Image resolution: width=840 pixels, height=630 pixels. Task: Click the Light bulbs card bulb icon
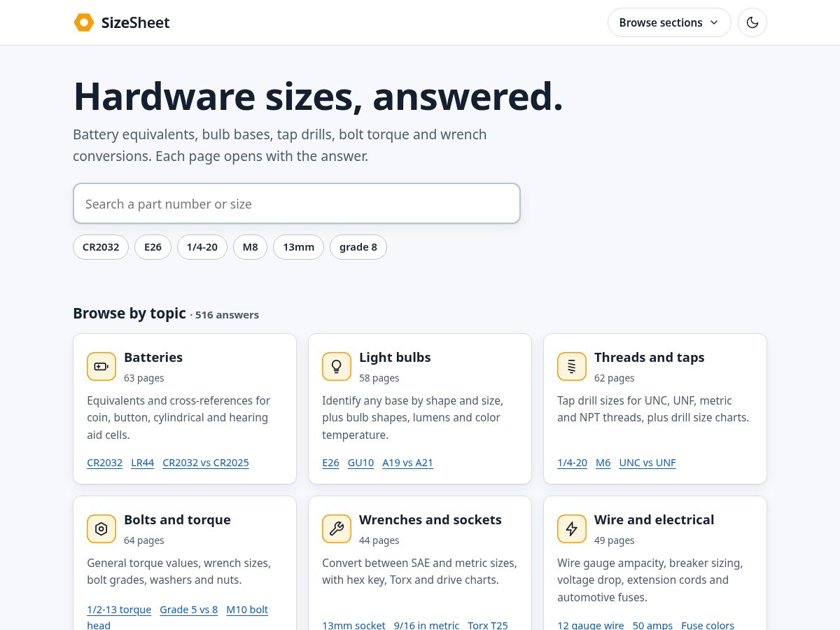coord(337,366)
